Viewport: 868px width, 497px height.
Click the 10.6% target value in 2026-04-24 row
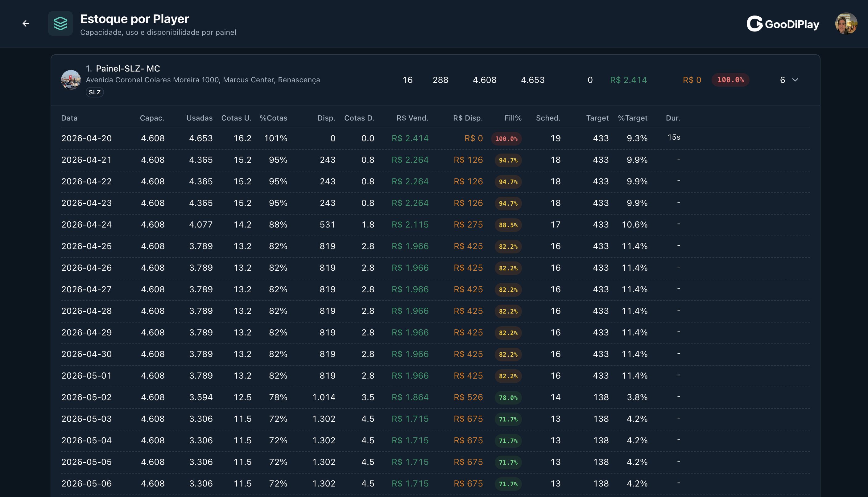(634, 224)
